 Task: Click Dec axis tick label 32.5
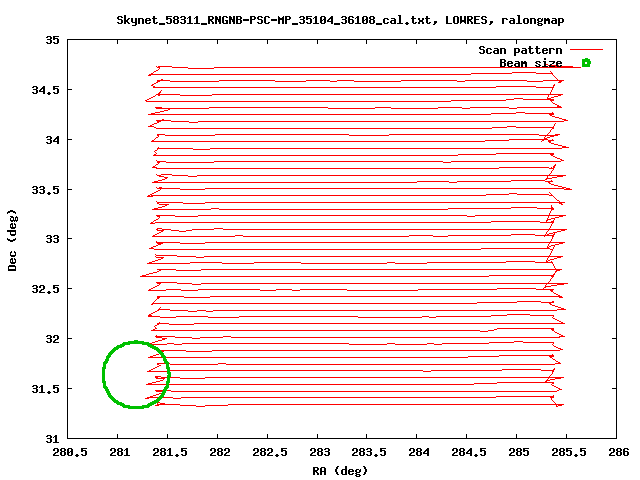point(45,289)
